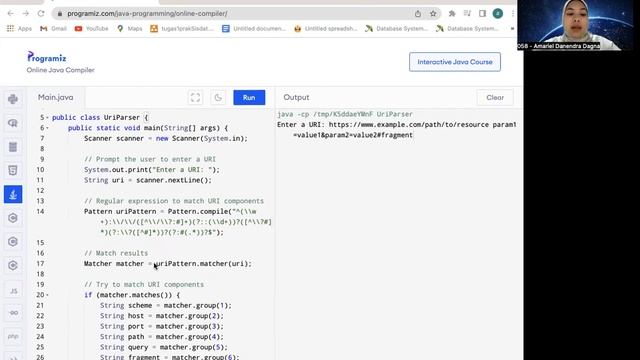
Task: Place cursor on 'Scanner scanner = new Scanner' line
Action: (166, 138)
